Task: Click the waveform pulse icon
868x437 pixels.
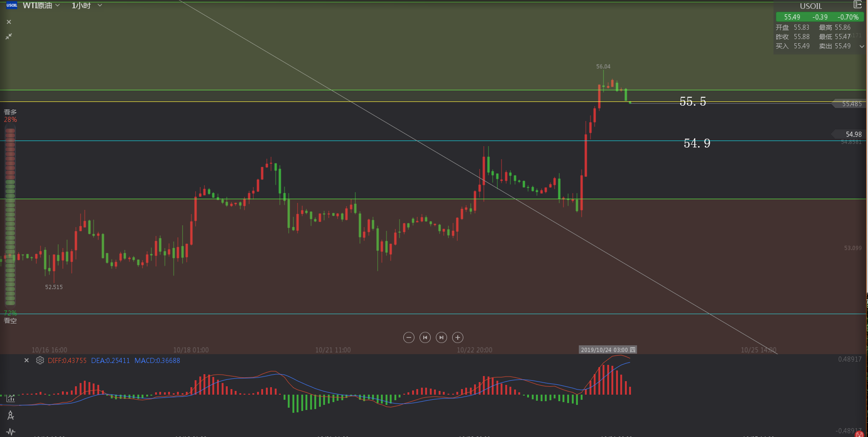Action: (x=10, y=431)
